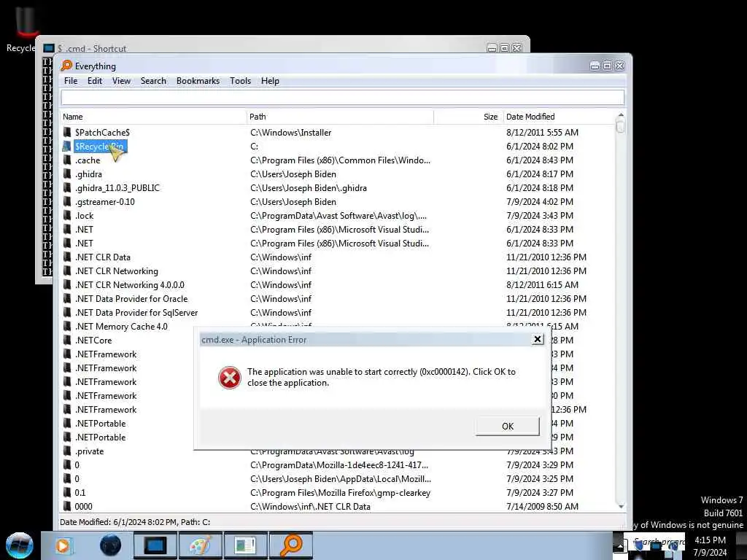Image resolution: width=747 pixels, height=560 pixels.
Task: Click date 7/14/2009 8:50 AM cell
Action: tap(542, 506)
